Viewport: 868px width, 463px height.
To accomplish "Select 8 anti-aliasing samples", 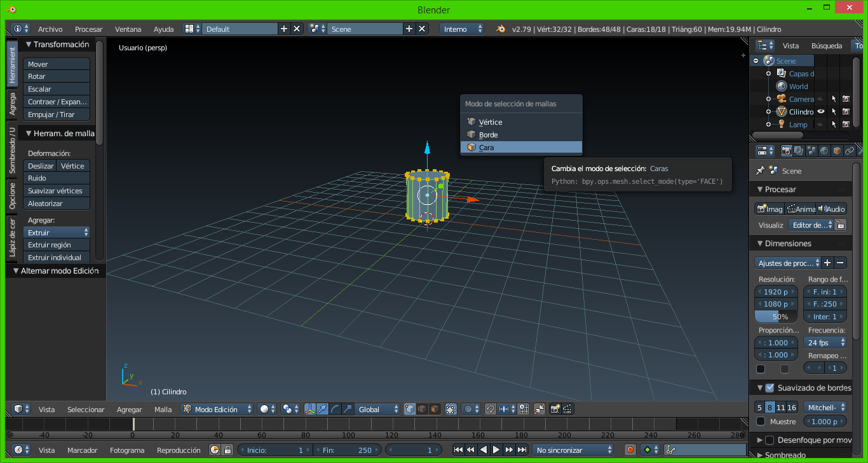I will (770, 408).
